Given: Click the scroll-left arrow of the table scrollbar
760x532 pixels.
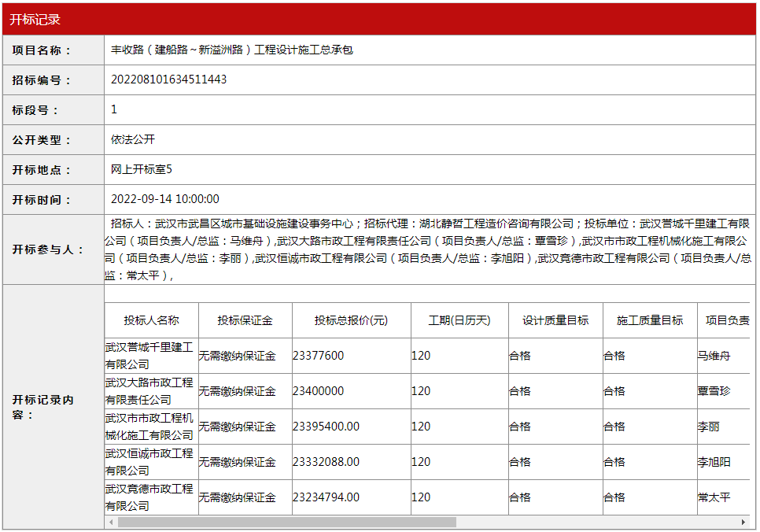Looking at the screenshot, I should (112, 523).
